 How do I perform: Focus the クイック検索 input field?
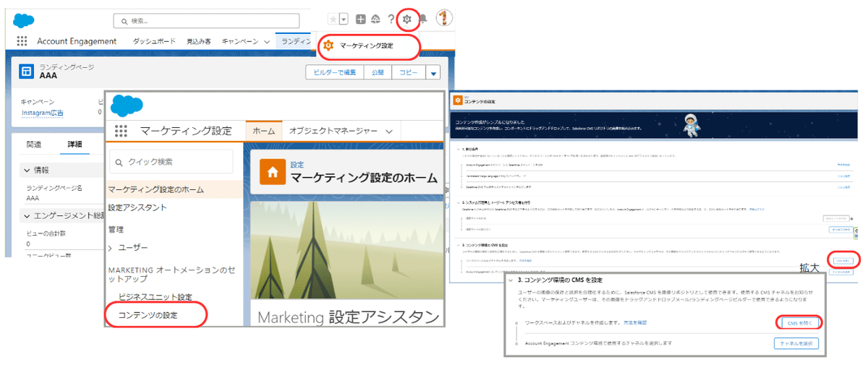pos(171,162)
